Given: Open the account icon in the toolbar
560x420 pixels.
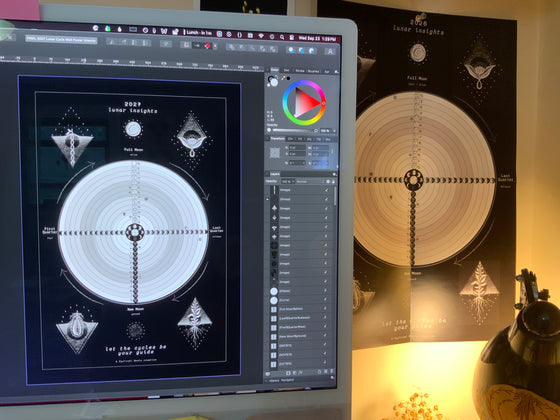Looking at the screenshot, I should coord(330,51).
